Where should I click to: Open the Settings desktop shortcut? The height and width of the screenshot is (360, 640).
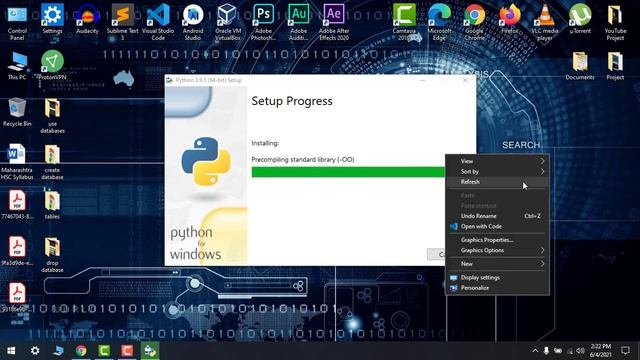pos(52,20)
